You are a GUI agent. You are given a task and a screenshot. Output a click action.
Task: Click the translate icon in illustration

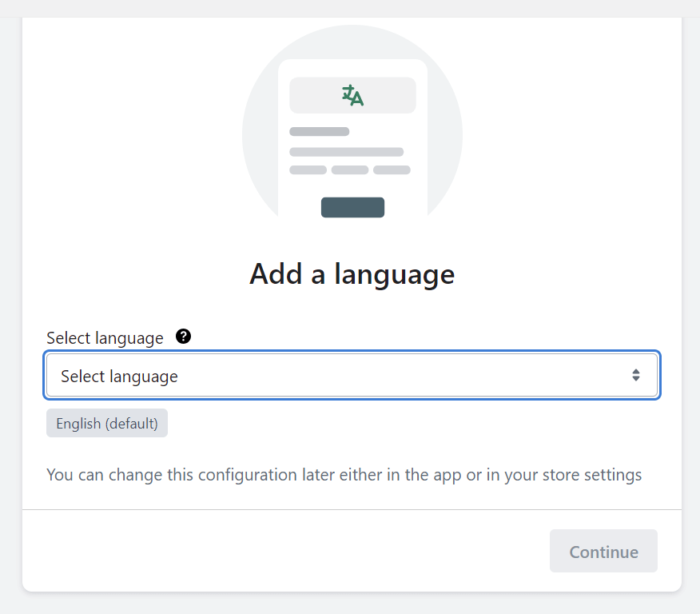[x=352, y=95]
